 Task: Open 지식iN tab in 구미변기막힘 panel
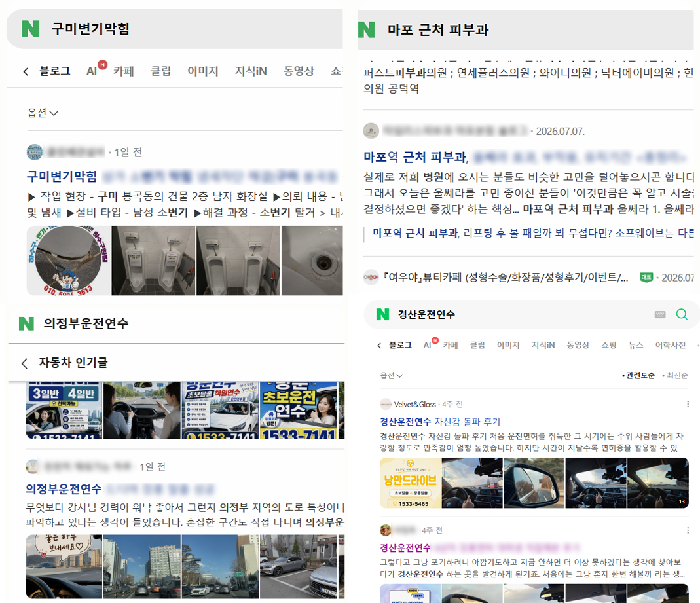[x=251, y=71]
